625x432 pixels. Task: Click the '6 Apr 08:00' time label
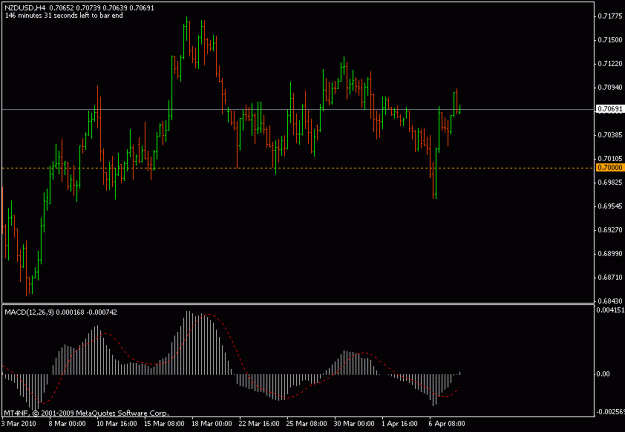click(x=447, y=424)
